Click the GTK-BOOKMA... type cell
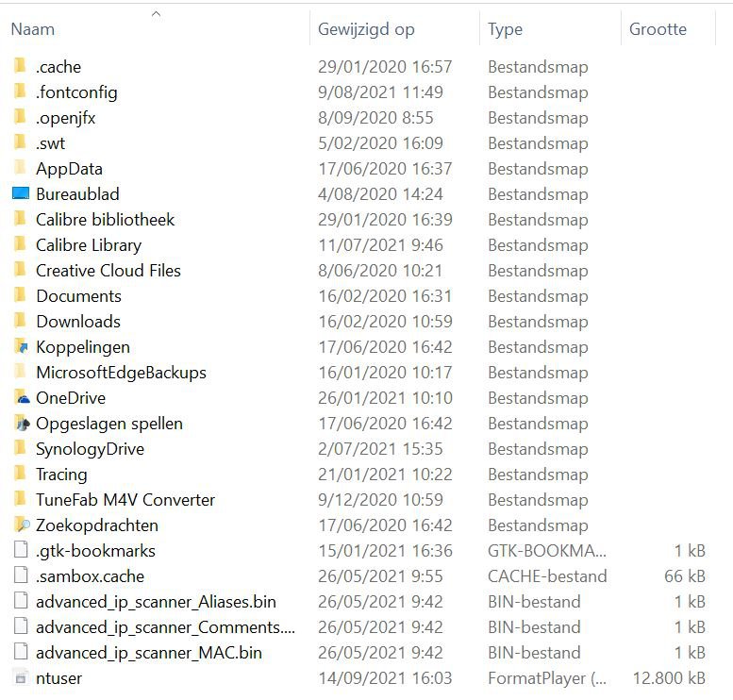Image resolution: width=733 pixels, height=700 pixels. click(x=547, y=551)
